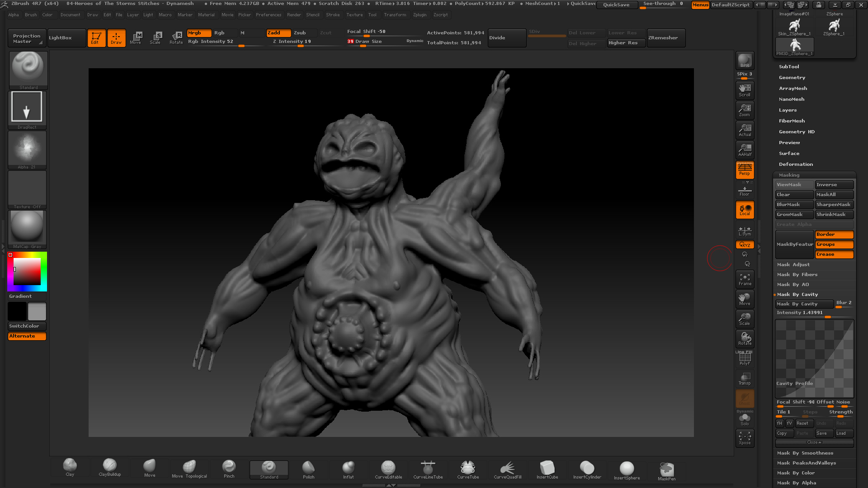Viewport: 868px width, 488px height.
Task: Choose the Move Topological brush
Action: tap(189, 468)
